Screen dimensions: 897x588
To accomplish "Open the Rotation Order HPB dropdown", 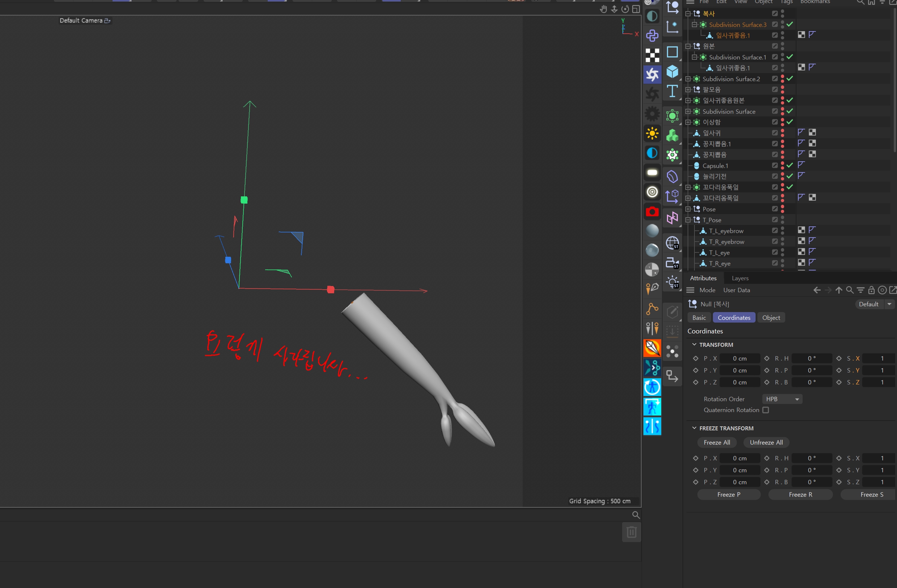I will [x=782, y=399].
